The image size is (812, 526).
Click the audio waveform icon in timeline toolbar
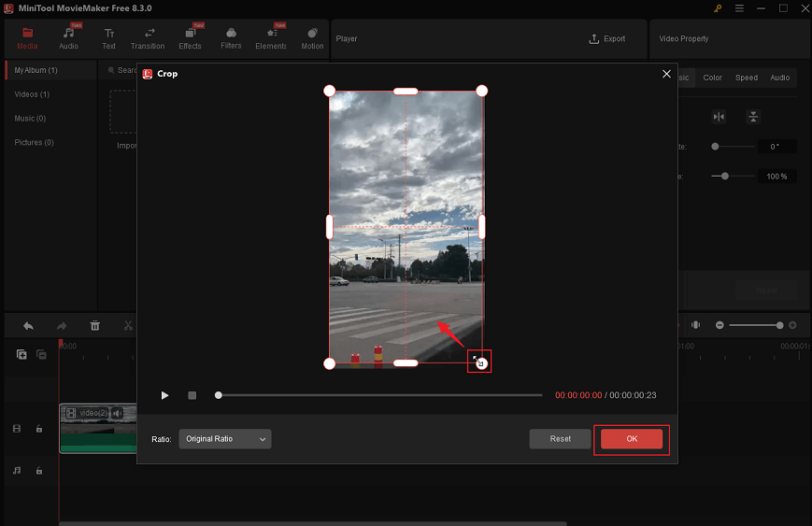(x=695, y=325)
